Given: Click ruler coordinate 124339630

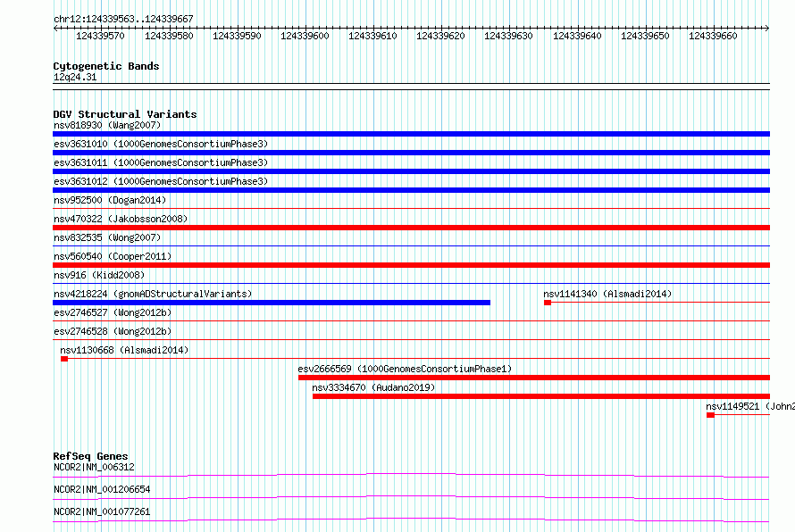Looking at the screenshot, I should tap(508, 36).
